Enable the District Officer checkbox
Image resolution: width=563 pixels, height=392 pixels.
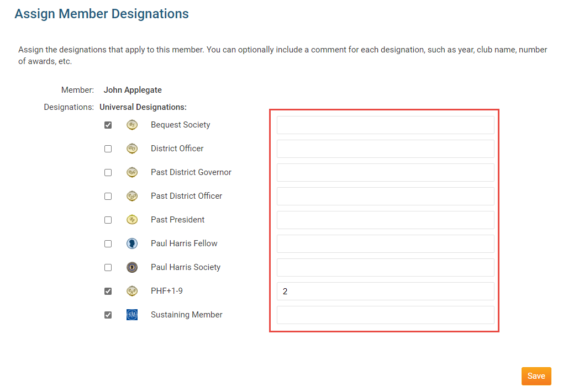(x=108, y=149)
